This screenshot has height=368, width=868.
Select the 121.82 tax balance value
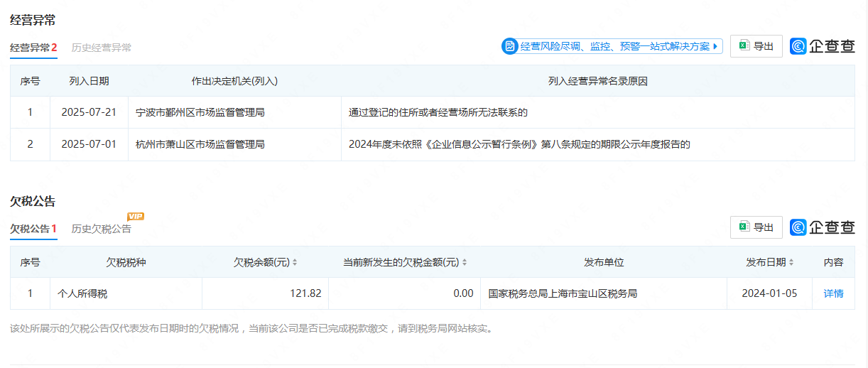306,293
